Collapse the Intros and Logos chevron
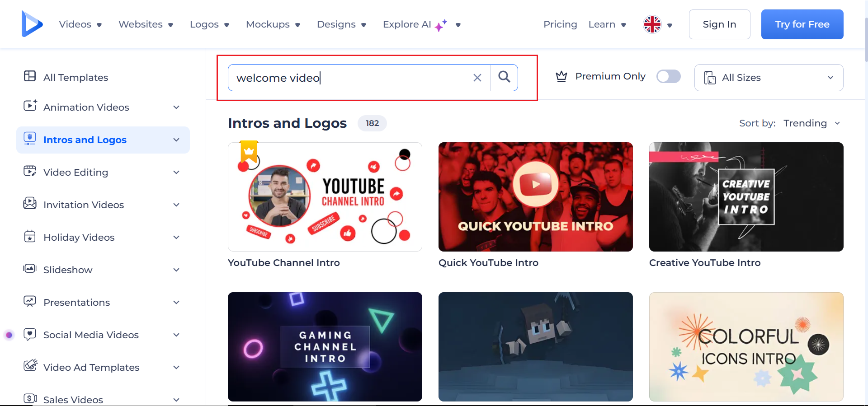868x406 pixels. [x=176, y=140]
